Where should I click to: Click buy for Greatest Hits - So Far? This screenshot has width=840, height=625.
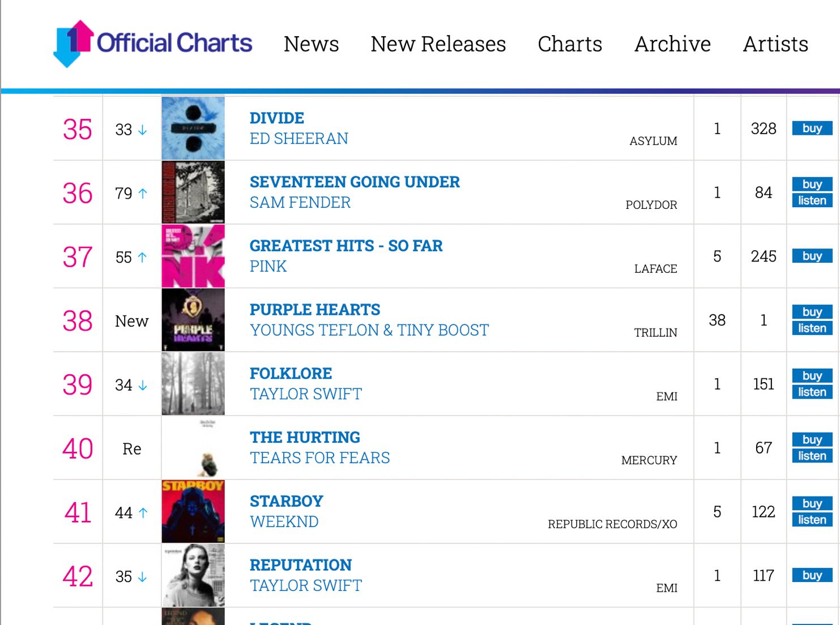click(x=812, y=256)
